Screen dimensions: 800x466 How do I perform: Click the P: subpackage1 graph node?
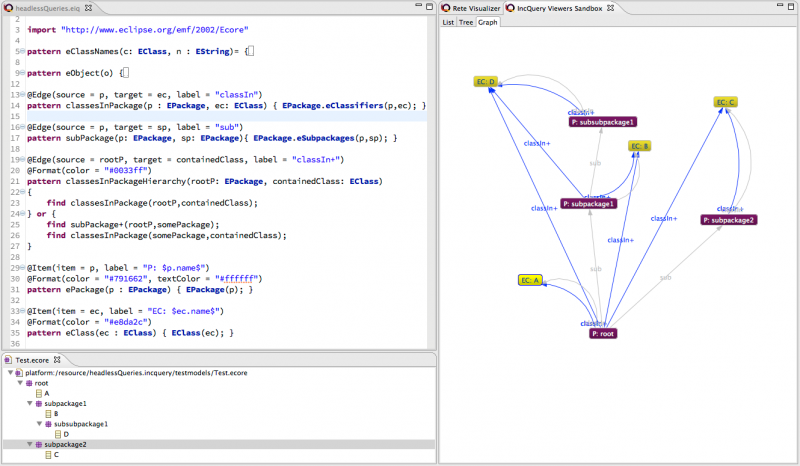tap(589, 204)
